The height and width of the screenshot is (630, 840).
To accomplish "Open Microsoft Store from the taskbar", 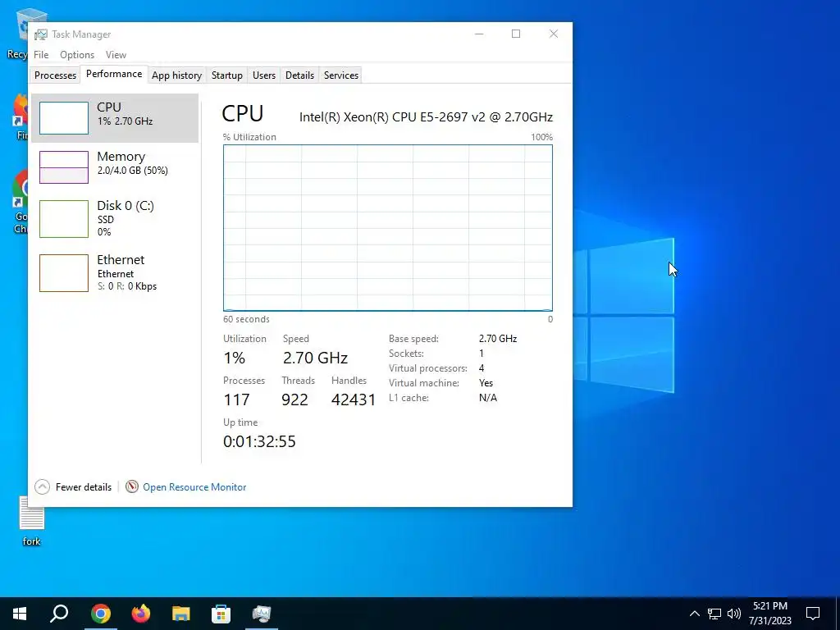I will [221, 614].
